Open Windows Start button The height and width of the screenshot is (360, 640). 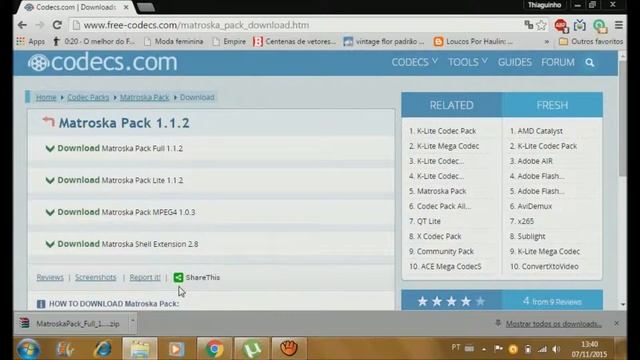[29, 349]
